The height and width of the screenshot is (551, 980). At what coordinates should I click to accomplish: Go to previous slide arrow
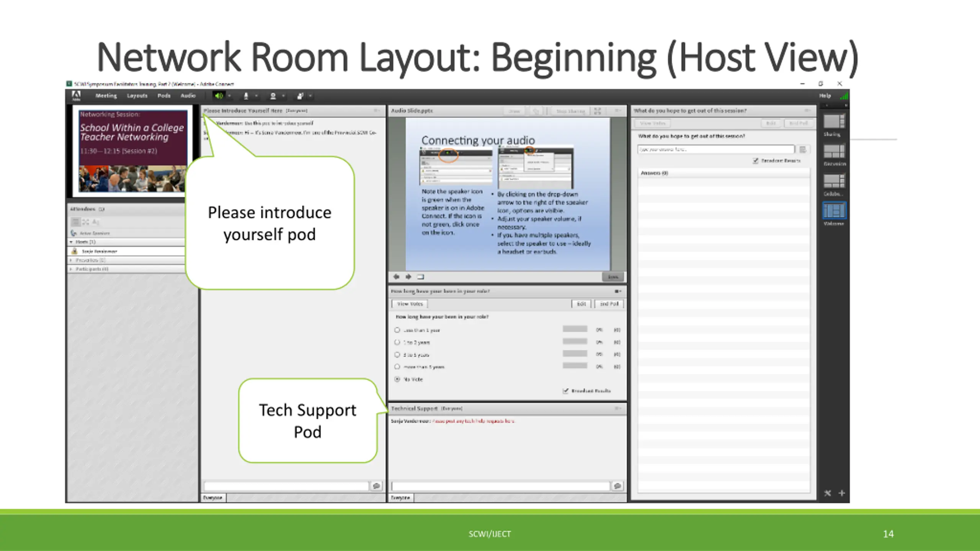(x=396, y=277)
